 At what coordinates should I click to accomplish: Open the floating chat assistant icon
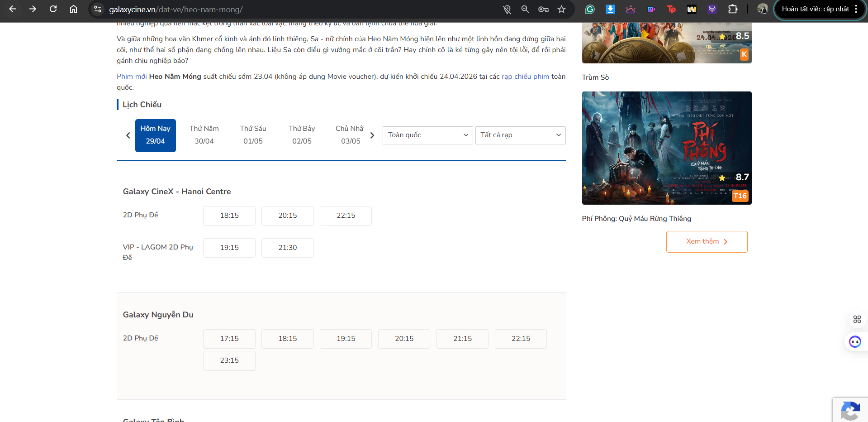pyautogui.click(x=855, y=342)
